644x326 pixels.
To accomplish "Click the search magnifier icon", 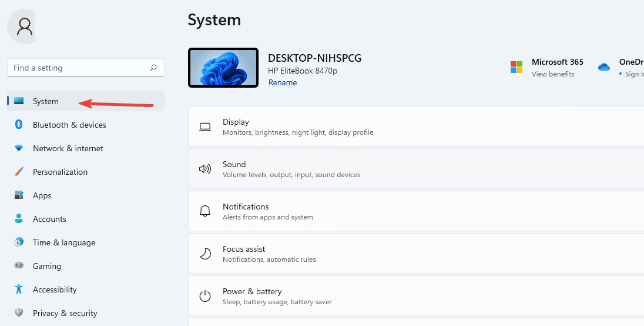I will point(153,68).
